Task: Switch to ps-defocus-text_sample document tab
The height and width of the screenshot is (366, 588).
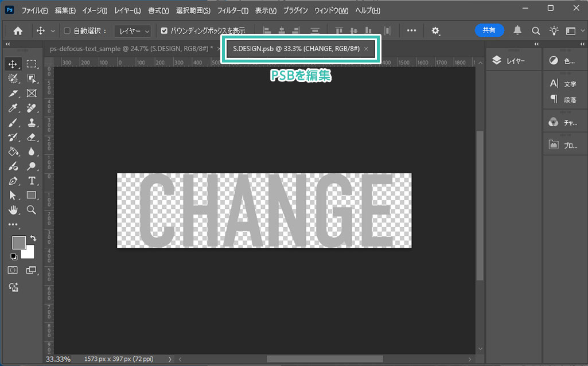Action: click(x=131, y=49)
